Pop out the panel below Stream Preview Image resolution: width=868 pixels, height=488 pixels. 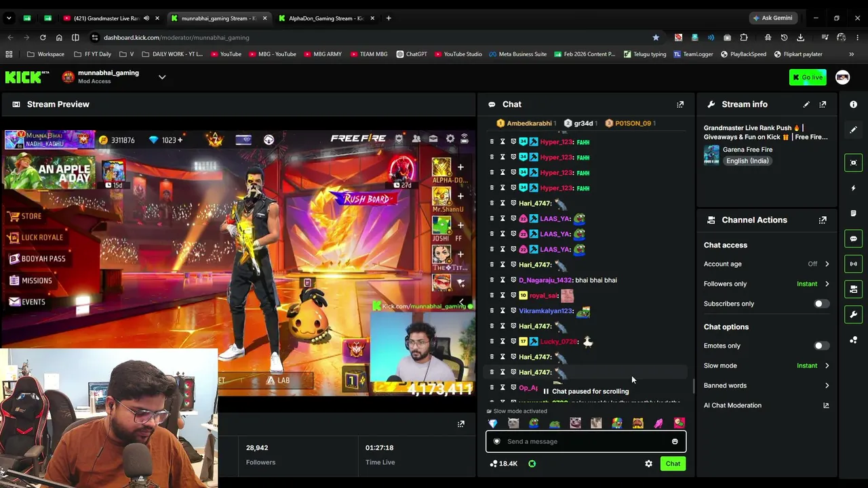coord(461,424)
